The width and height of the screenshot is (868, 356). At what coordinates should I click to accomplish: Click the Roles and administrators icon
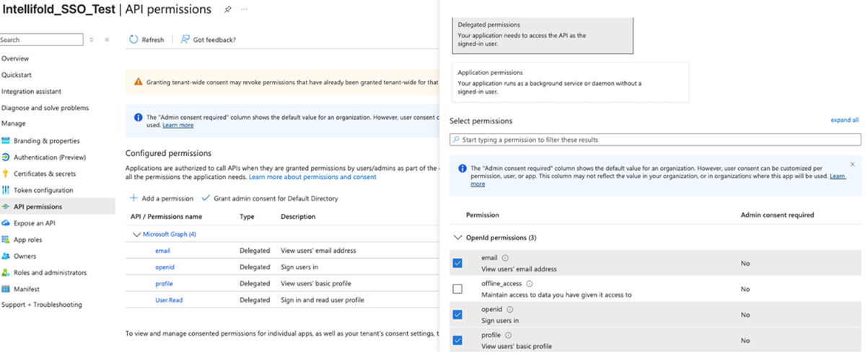pyautogui.click(x=6, y=273)
